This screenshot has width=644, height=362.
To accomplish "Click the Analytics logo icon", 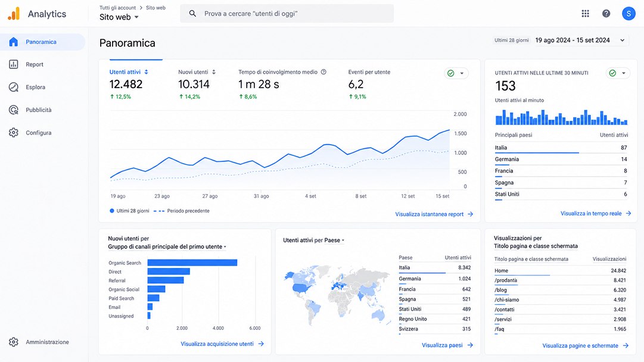I will coord(14,14).
